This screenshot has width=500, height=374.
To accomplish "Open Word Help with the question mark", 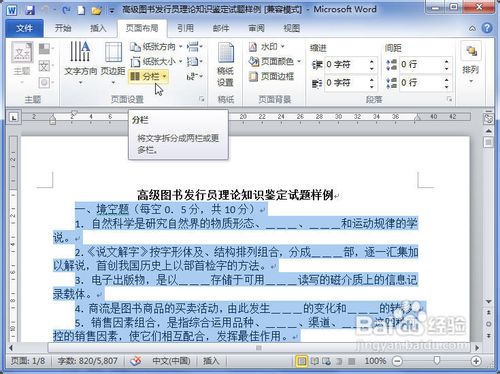I will (487, 28).
